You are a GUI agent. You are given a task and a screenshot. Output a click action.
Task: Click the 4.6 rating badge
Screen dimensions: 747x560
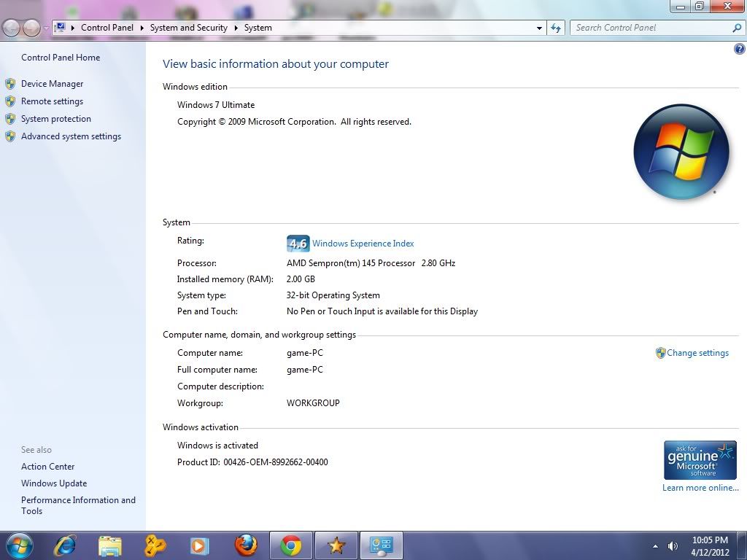point(298,244)
